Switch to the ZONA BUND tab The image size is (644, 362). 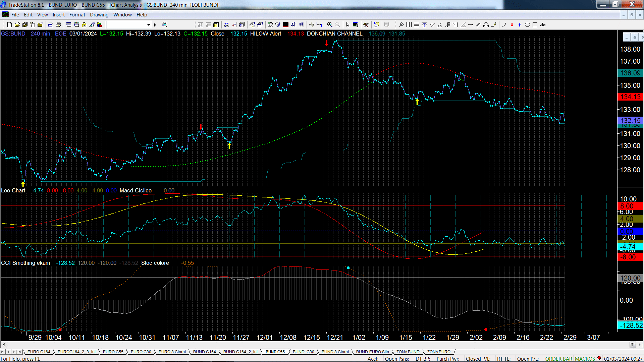click(408, 352)
